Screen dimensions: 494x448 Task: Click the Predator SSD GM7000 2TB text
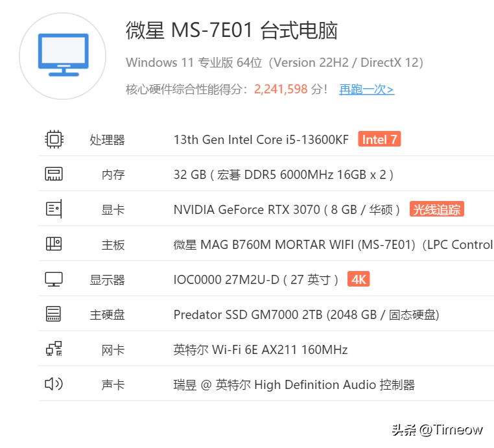[x=306, y=314]
